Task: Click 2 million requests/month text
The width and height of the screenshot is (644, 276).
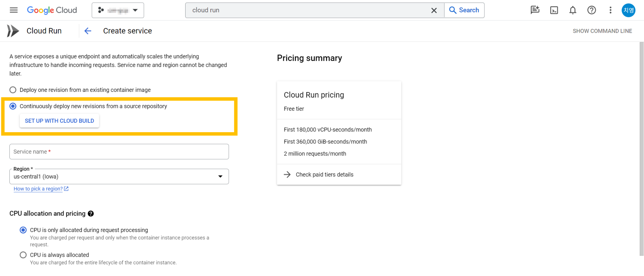Action: coord(315,154)
